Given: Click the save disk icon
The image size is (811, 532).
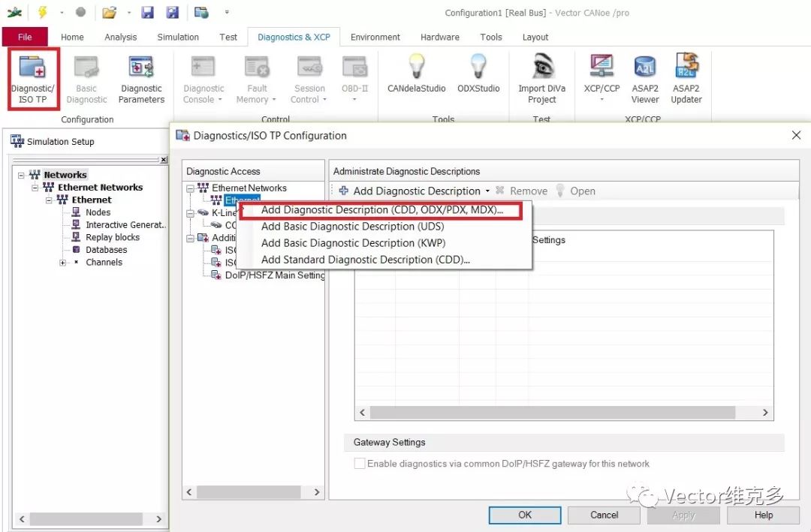Looking at the screenshot, I should coord(148,12).
